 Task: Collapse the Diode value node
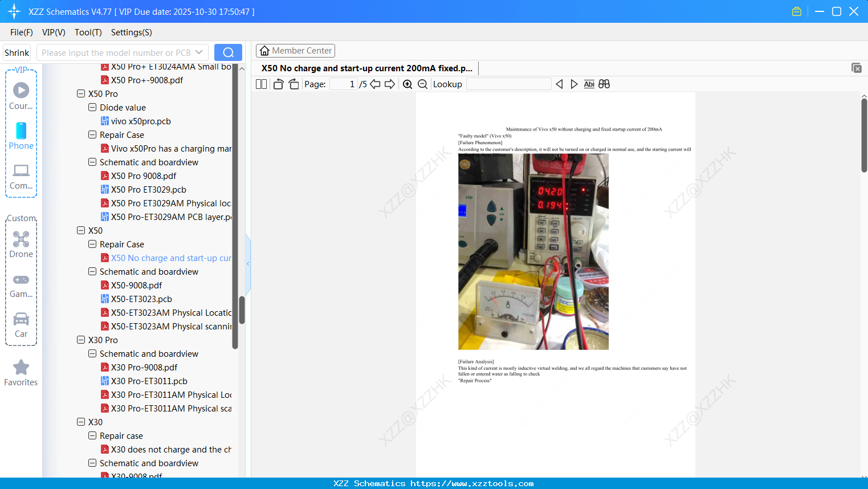click(x=92, y=107)
